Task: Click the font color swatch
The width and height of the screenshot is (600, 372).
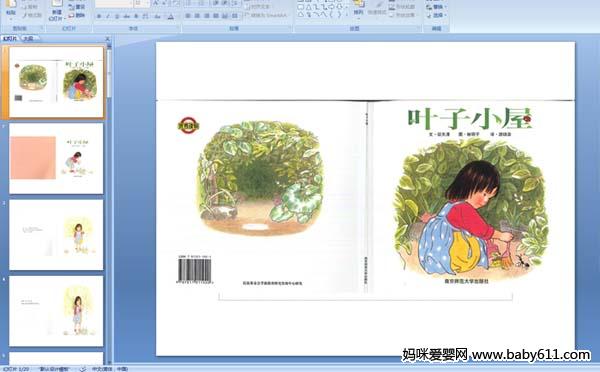Action: (171, 16)
